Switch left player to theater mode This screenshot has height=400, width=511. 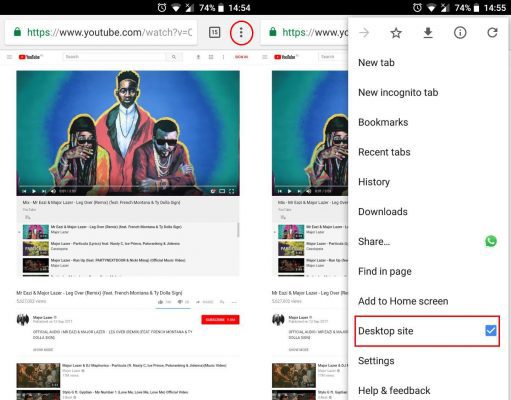click(222, 191)
